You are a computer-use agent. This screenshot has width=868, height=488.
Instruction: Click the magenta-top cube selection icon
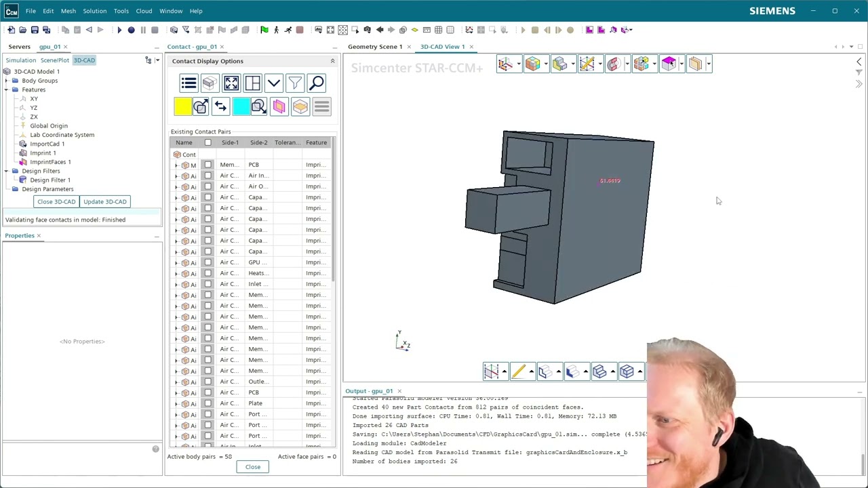(669, 64)
